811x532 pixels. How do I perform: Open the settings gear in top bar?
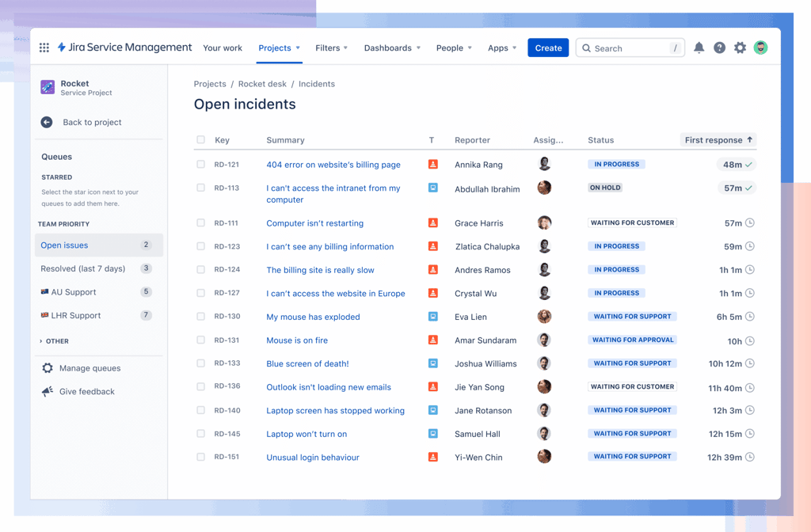click(741, 47)
